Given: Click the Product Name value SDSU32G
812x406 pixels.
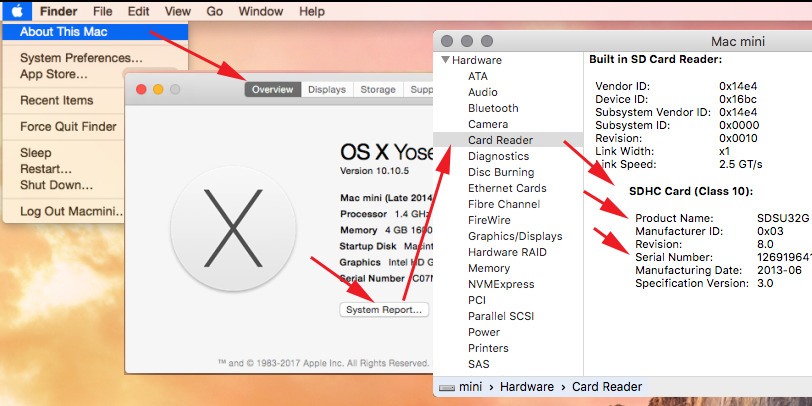Looking at the screenshot, I should click(782, 219).
